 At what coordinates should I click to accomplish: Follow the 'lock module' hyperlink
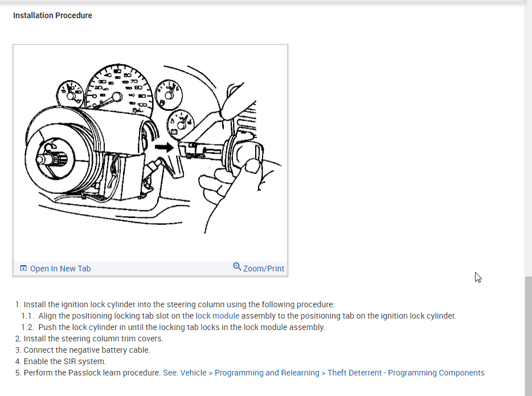pyautogui.click(x=218, y=316)
